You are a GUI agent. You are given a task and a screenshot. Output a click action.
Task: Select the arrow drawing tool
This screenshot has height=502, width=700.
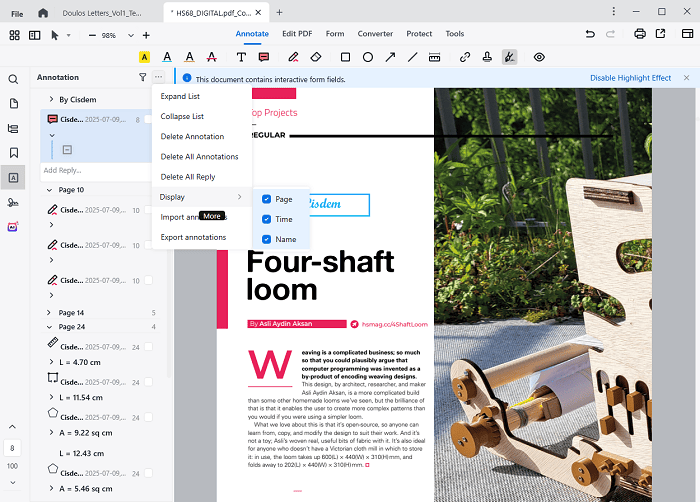pyautogui.click(x=389, y=57)
